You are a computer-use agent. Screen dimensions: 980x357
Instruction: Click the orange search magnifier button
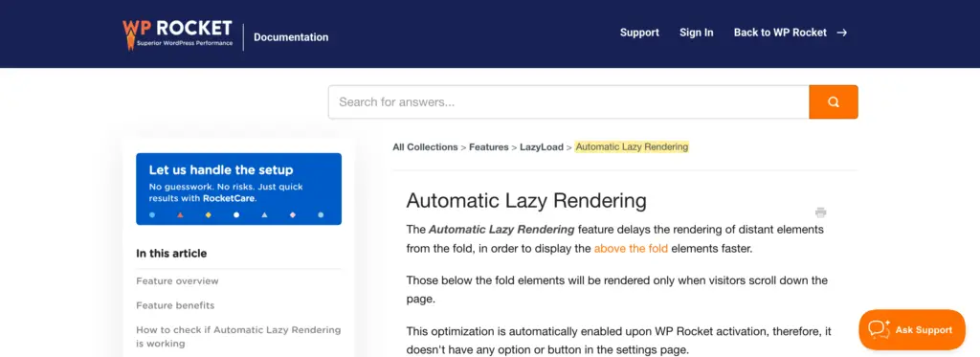(x=834, y=101)
